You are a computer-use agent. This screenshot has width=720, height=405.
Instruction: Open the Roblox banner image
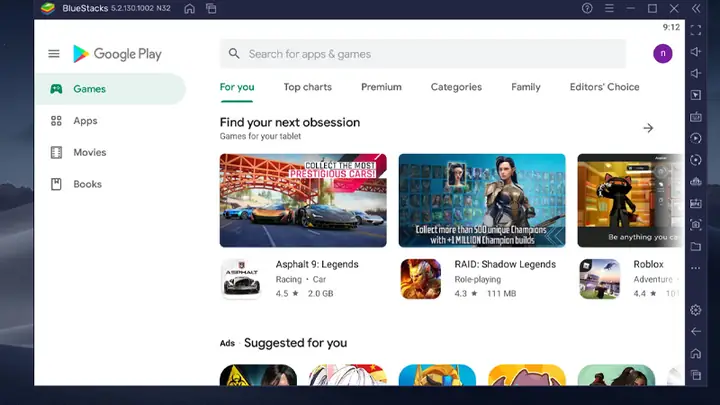click(630, 200)
